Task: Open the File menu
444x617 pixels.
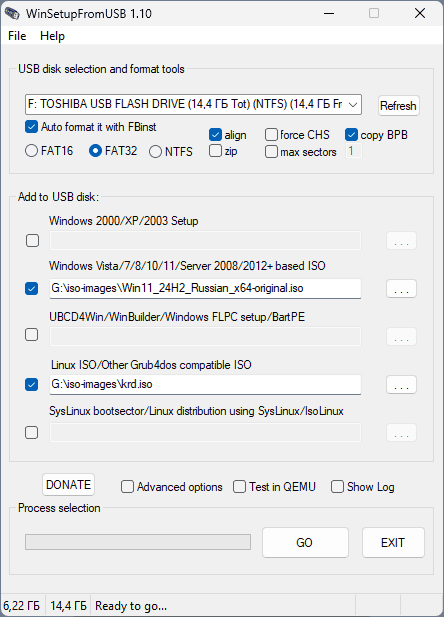Action: click(x=17, y=36)
